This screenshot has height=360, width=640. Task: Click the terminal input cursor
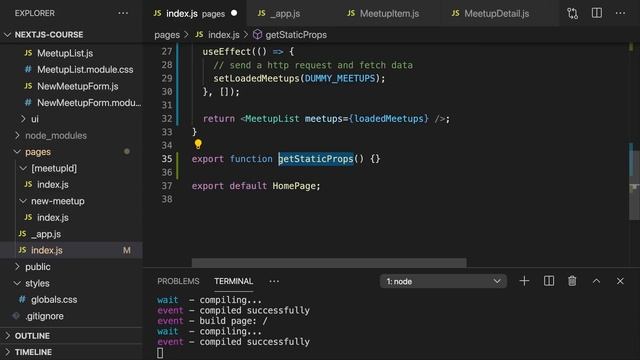[160, 353]
